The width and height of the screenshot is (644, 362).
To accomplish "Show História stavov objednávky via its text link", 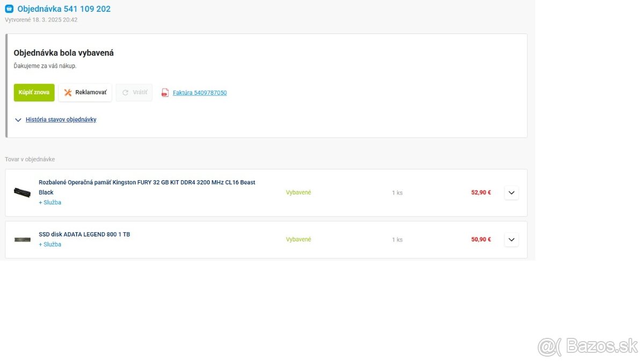I will 61,120.
